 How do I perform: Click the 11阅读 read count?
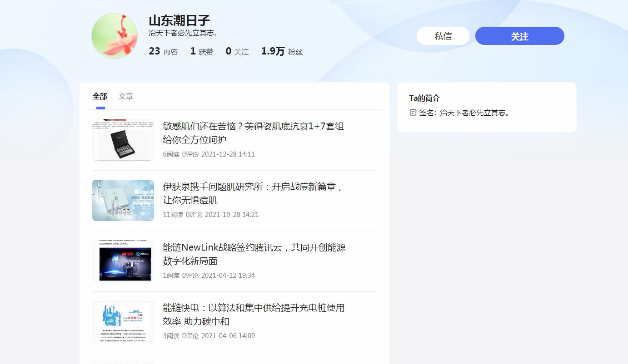(x=173, y=215)
